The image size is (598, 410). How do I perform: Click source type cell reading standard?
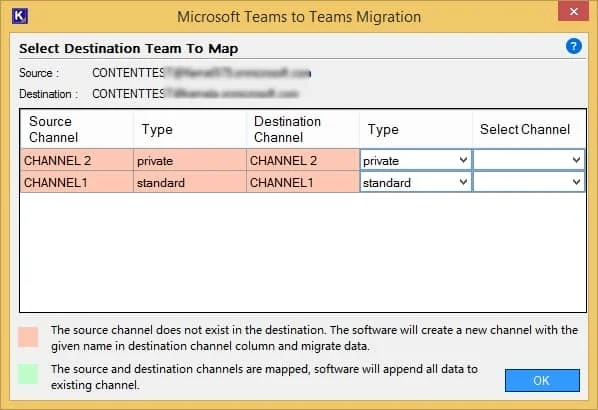[x=190, y=182]
